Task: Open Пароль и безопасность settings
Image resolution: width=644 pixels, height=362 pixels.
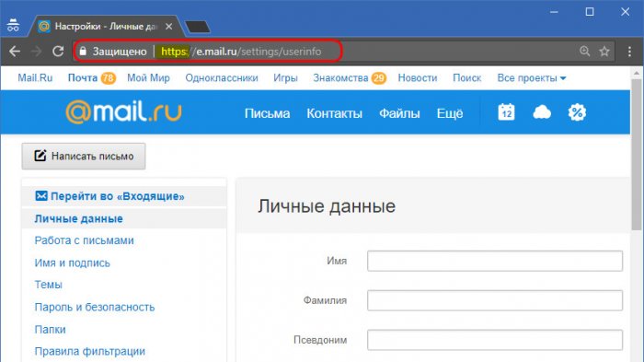Action: [x=95, y=307]
